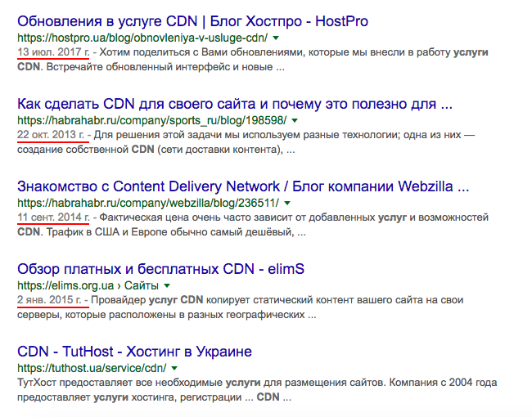Click the green hostpro.ua/blog URL text
Viewport: 532px width, 417px height.
142,38
